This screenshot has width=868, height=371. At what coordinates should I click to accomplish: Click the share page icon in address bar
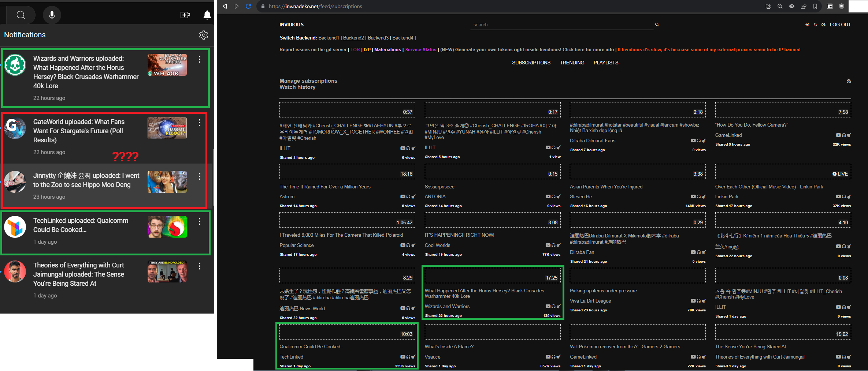click(804, 6)
